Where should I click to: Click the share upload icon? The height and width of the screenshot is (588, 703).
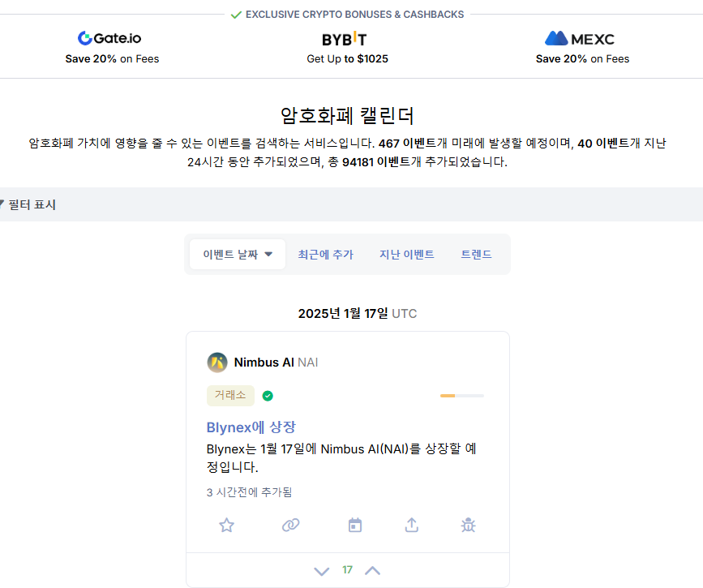click(x=412, y=525)
